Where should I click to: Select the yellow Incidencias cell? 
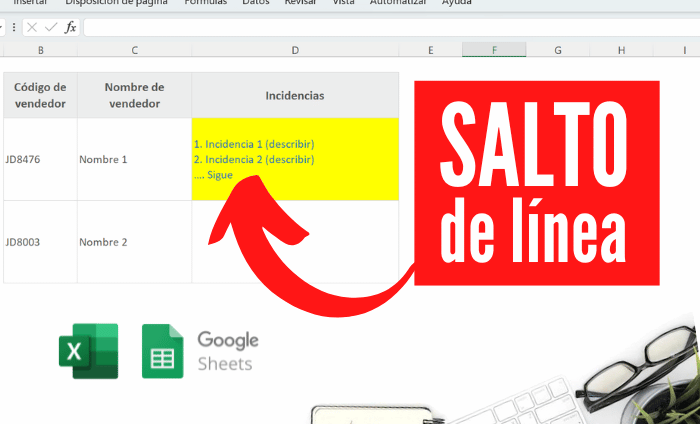(x=295, y=159)
